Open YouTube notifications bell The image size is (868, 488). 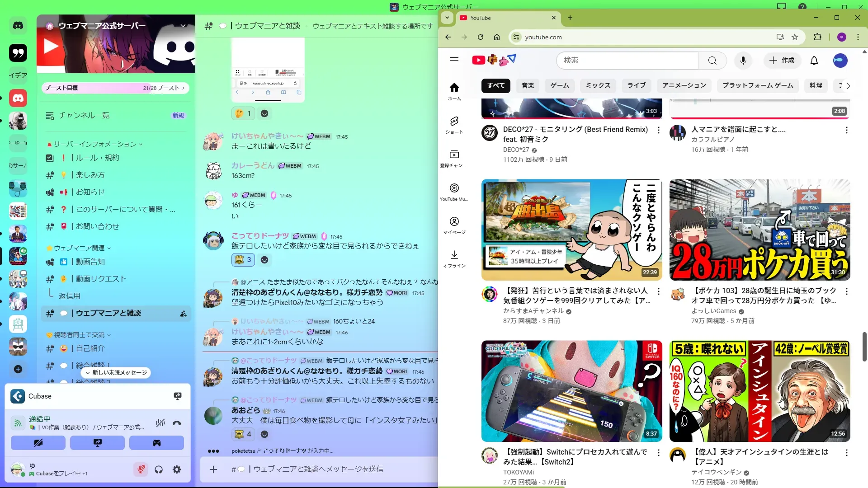814,61
